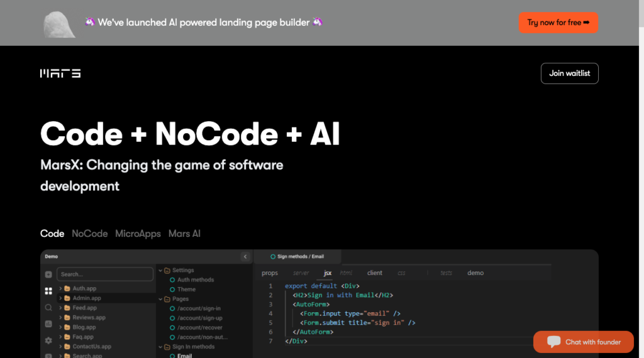Open the /account/recover page item
This screenshot has height=358, width=644.
tap(199, 328)
